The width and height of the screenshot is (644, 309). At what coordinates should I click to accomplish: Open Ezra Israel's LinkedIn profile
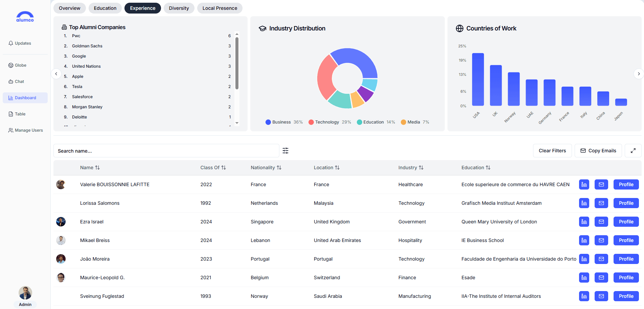[x=584, y=222]
